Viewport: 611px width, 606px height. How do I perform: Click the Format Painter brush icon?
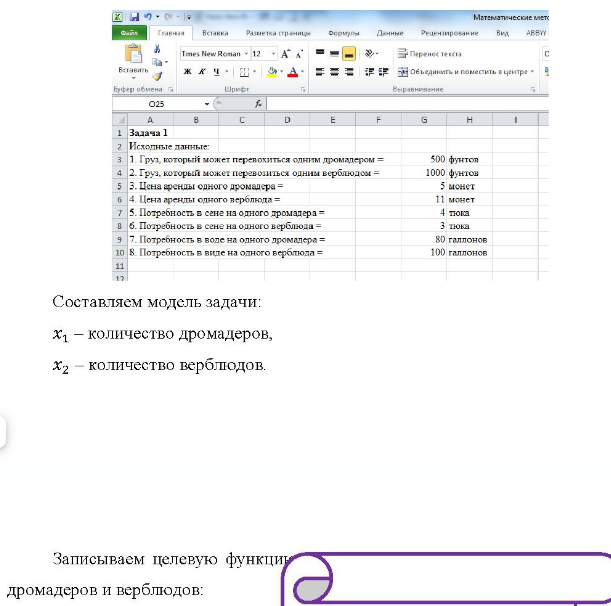point(157,76)
